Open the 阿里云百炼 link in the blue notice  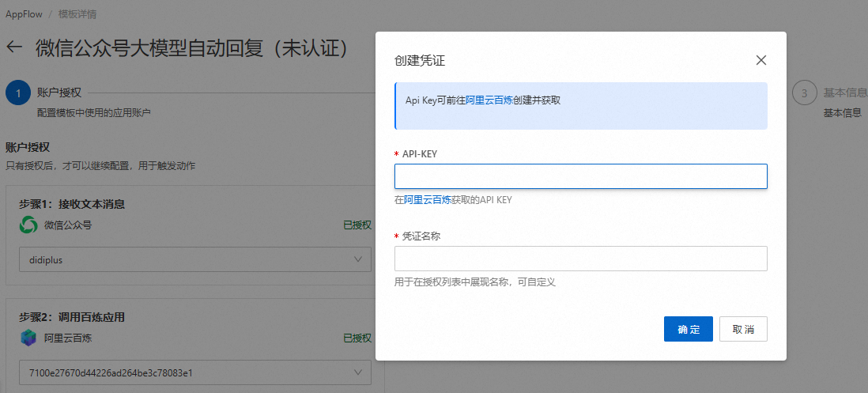[489, 100]
